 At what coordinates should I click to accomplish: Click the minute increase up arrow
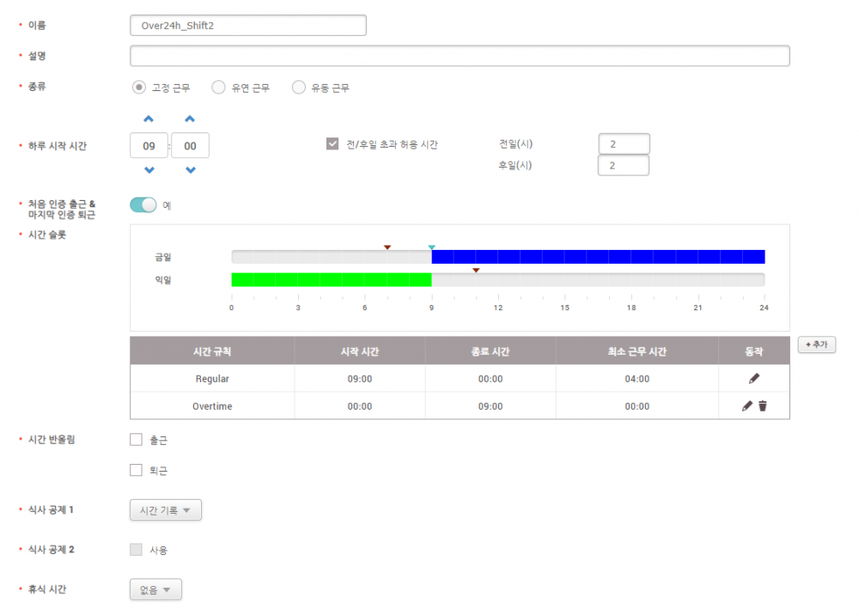190,119
